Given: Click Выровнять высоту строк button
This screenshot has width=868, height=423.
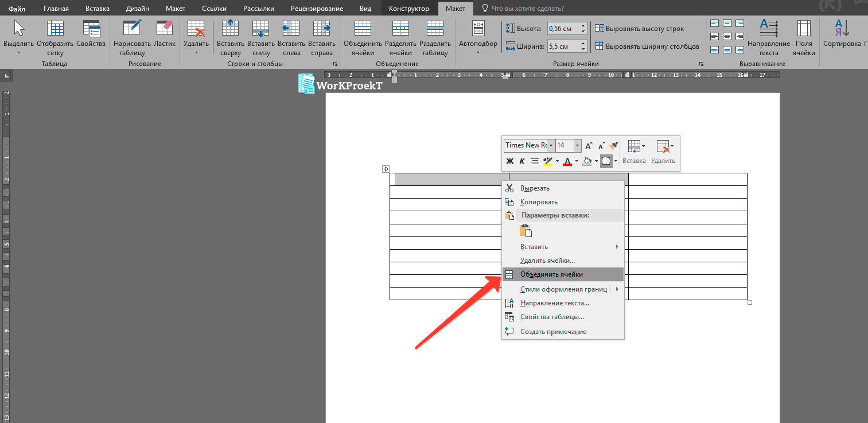Looking at the screenshot, I should pyautogui.click(x=639, y=29).
